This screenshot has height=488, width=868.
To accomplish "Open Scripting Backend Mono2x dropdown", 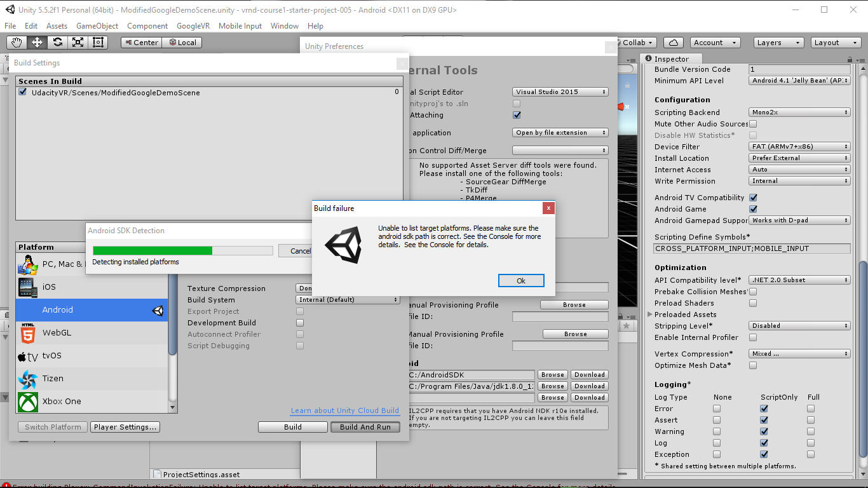I will click(799, 112).
